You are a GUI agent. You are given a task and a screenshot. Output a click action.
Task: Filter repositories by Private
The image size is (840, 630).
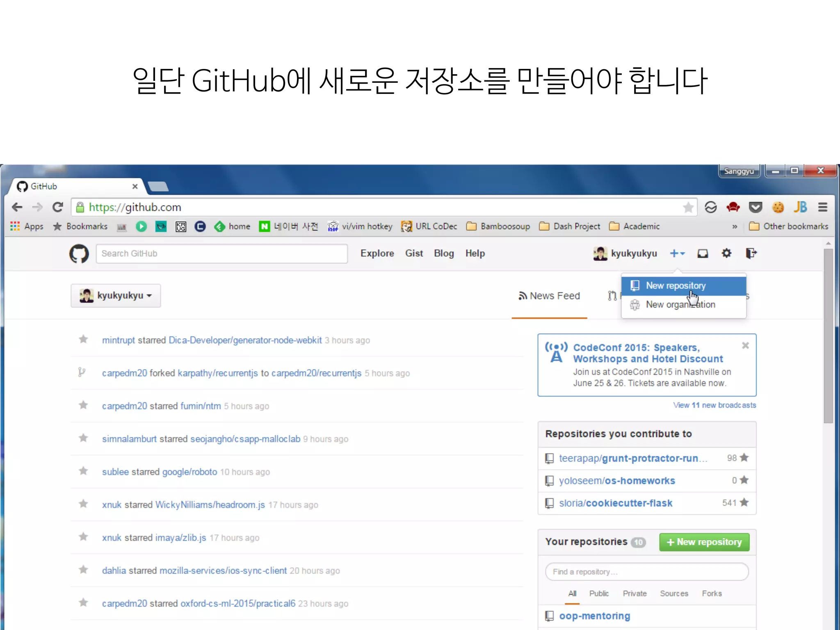tap(635, 593)
